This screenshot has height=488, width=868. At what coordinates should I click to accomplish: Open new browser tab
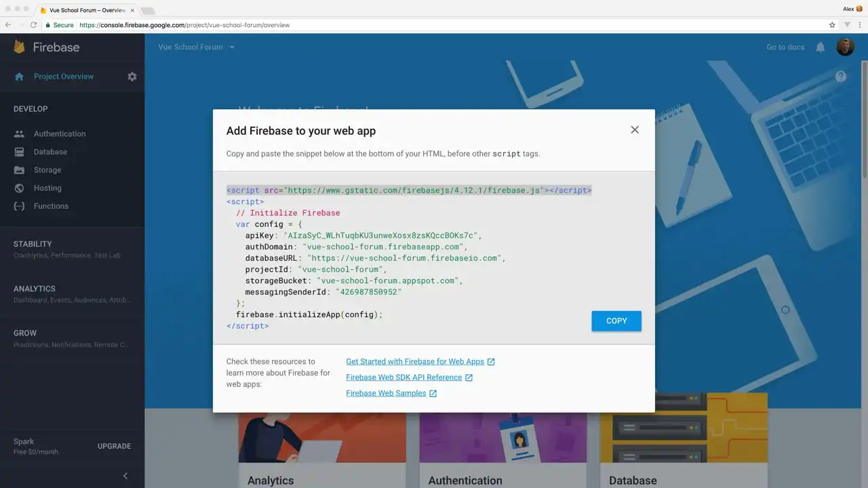(147, 11)
